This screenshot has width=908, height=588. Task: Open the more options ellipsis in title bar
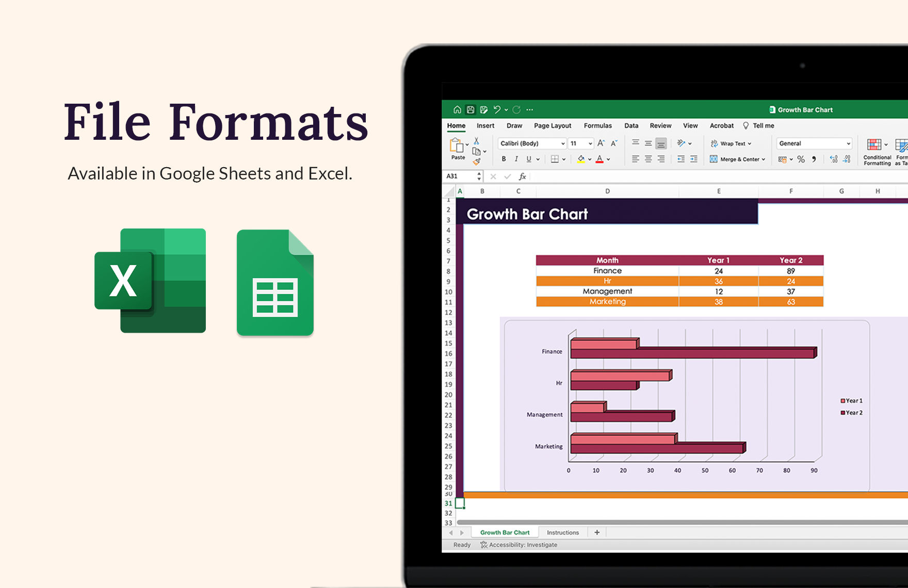[x=530, y=109]
